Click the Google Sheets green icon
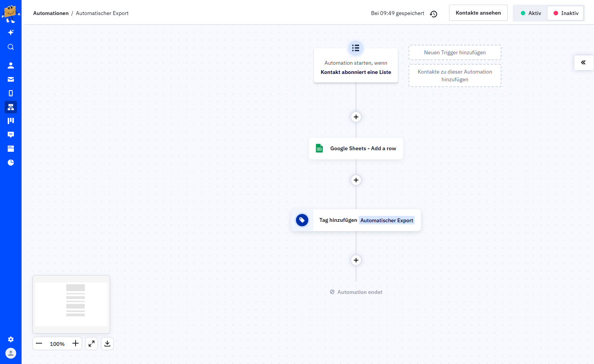 319,148
